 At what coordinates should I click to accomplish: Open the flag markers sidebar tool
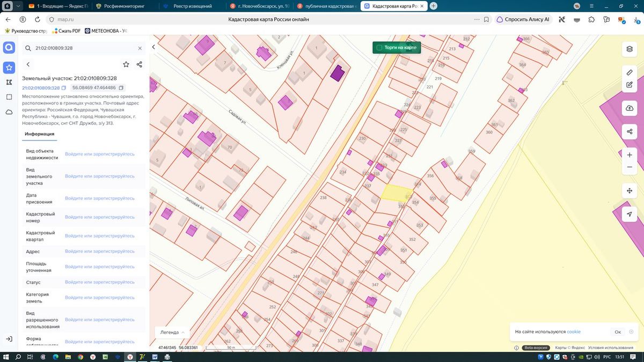[9, 82]
